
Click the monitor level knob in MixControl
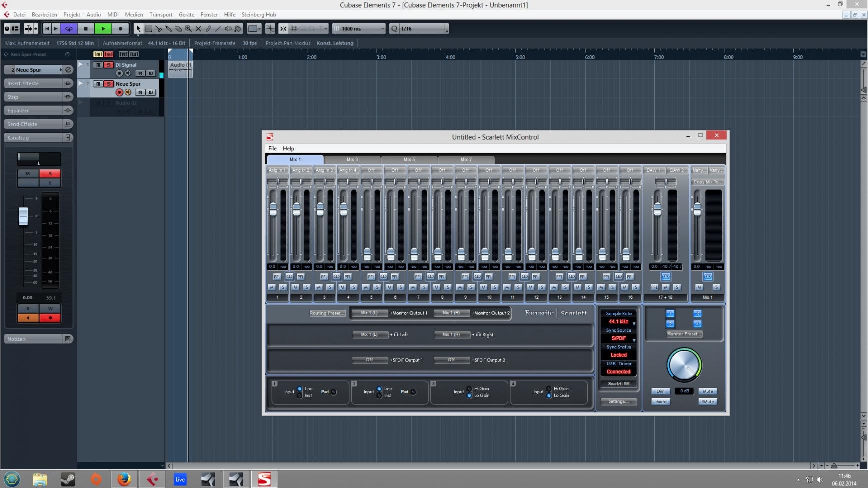[x=684, y=365]
